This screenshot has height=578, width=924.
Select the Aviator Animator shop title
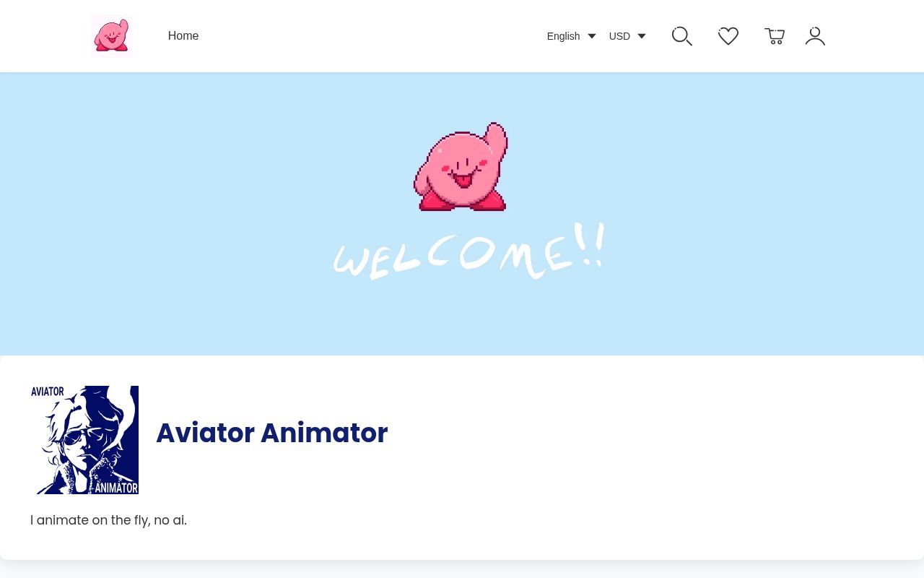(271, 433)
